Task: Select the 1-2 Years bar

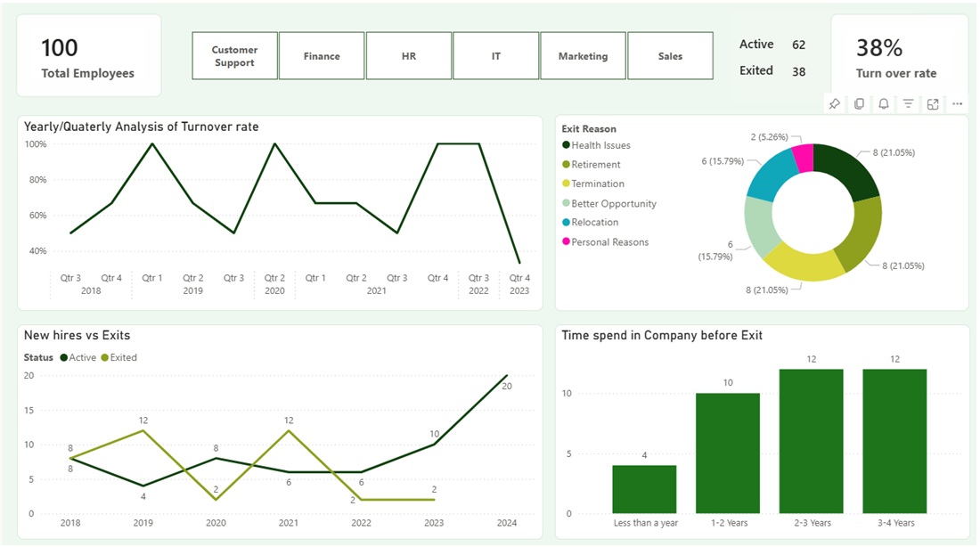Action: click(x=728, y=453)
